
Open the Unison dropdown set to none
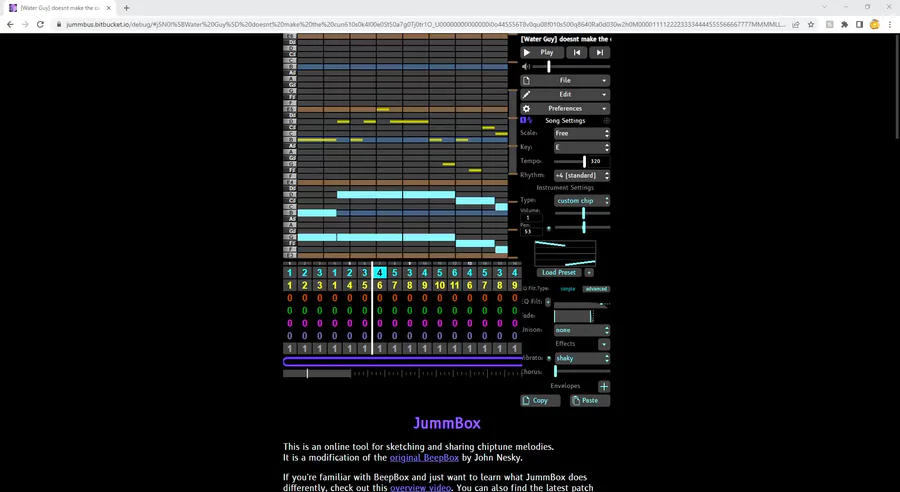(581, 330)
